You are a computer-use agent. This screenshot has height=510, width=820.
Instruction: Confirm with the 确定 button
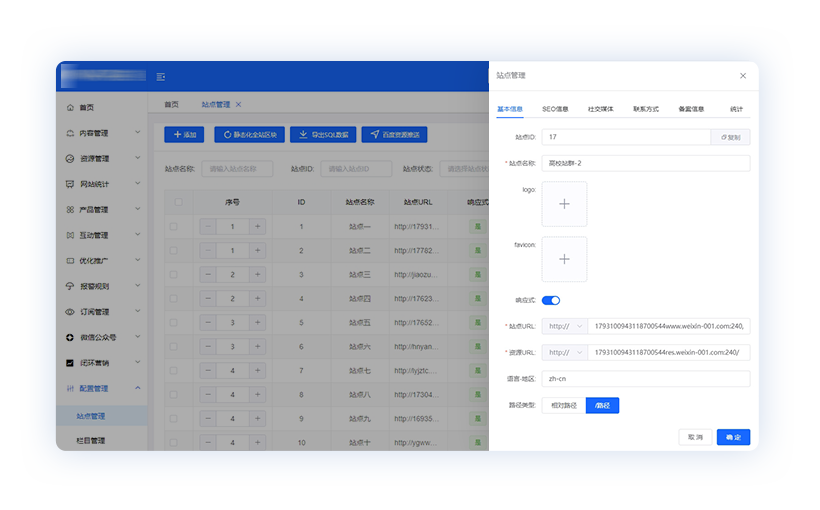pyautogui.click(x=733, y=437)
